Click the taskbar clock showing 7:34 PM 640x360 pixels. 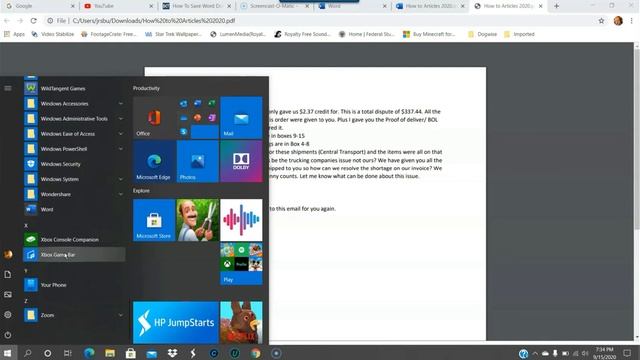point(604,353)
